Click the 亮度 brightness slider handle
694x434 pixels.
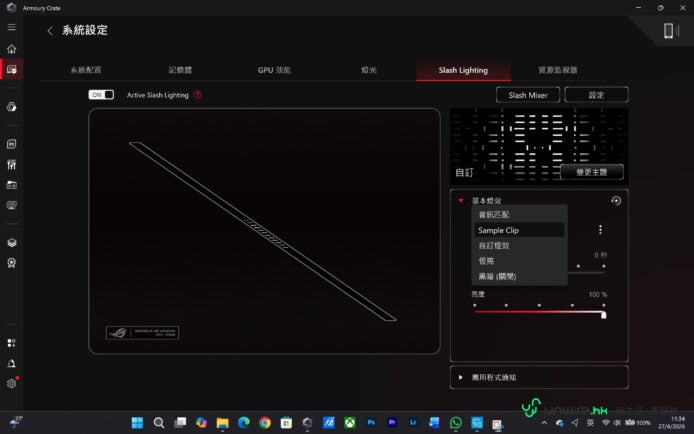(x=603, y=314)
